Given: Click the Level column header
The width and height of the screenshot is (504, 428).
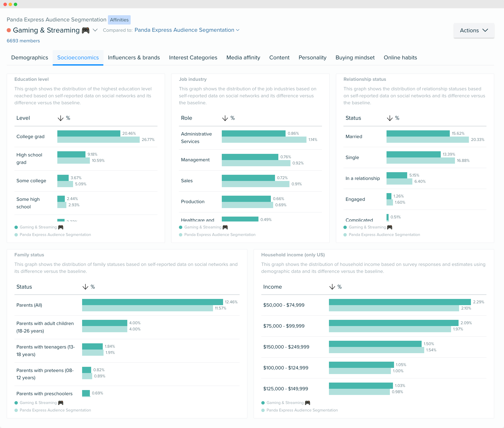Looking at the screenshot, I should tap(23, 118).
